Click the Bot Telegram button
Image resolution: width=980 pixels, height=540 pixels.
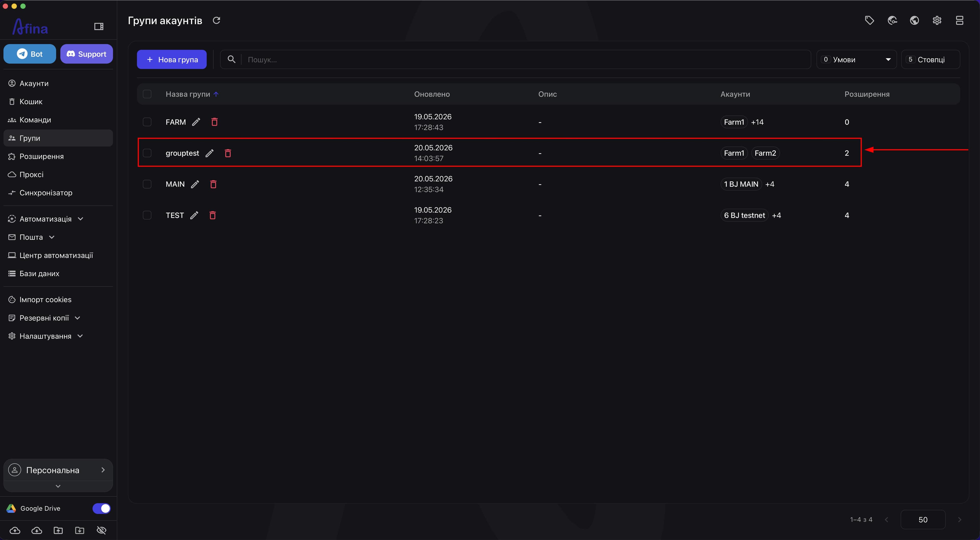pyautogui.click(x=30, y=54)
